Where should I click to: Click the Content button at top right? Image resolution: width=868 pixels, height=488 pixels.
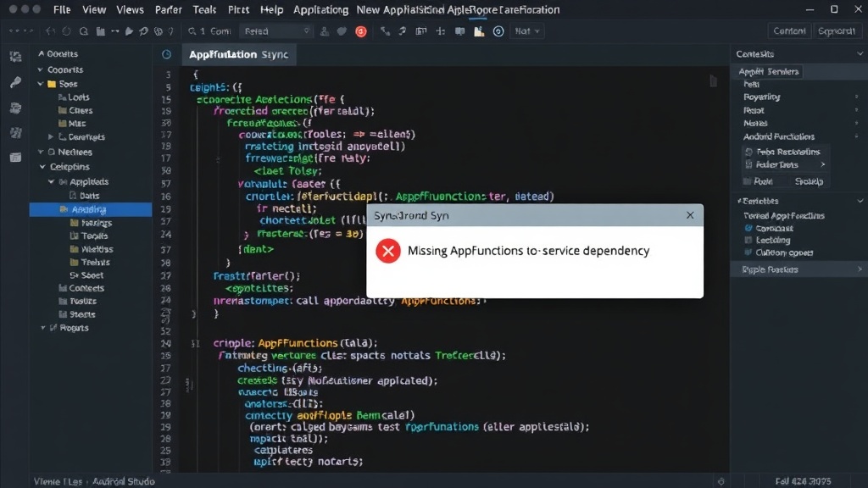click(x=789, y=31)
